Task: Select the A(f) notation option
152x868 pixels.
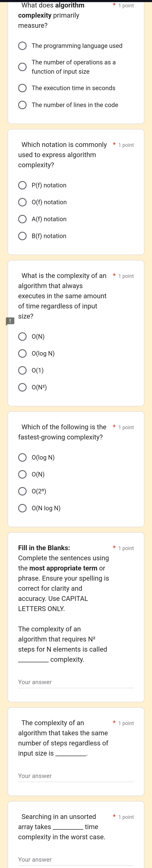Action: coord(23,219)
